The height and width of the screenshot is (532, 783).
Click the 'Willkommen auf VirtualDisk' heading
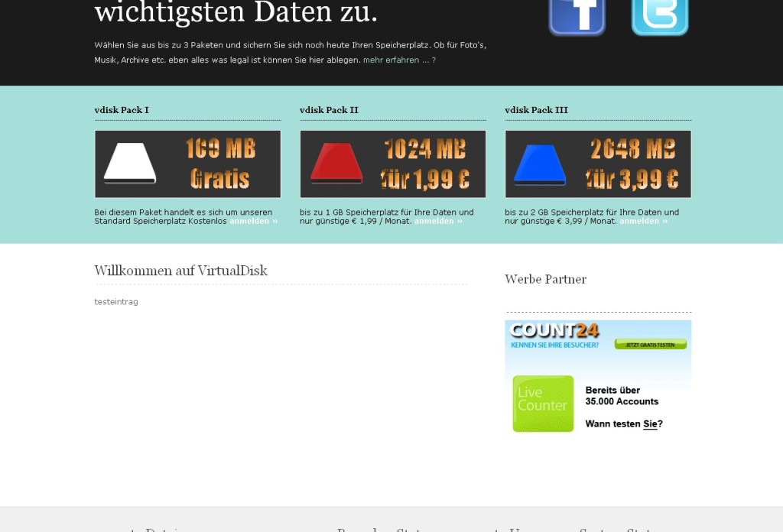coord(180,271)
